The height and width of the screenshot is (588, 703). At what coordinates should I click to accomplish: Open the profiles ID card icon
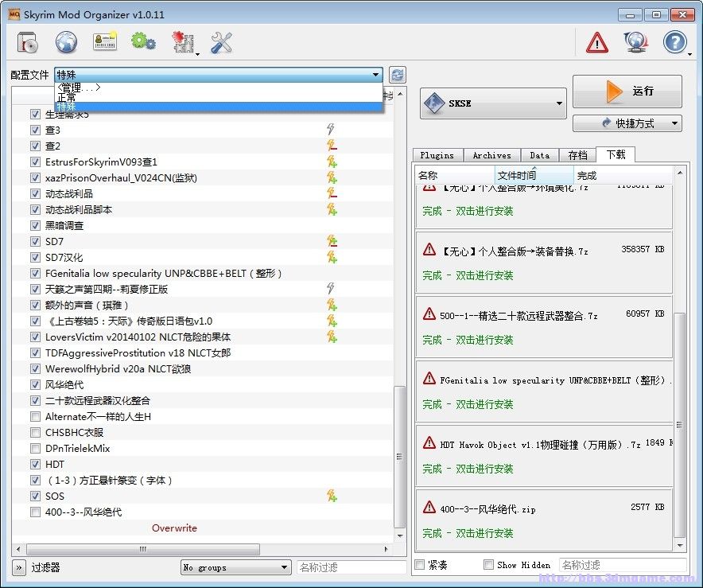(105, 41)
